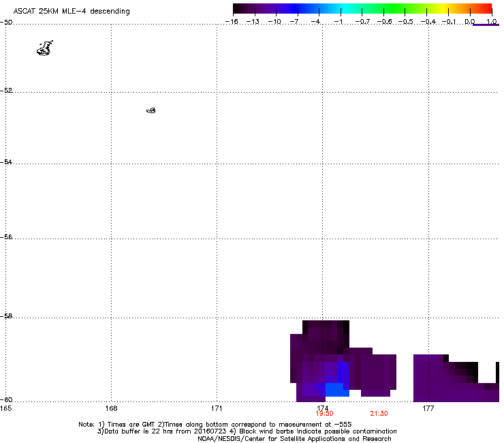Click the latitude label -58
Screen dimensions: 504x443
pos(6,316)
